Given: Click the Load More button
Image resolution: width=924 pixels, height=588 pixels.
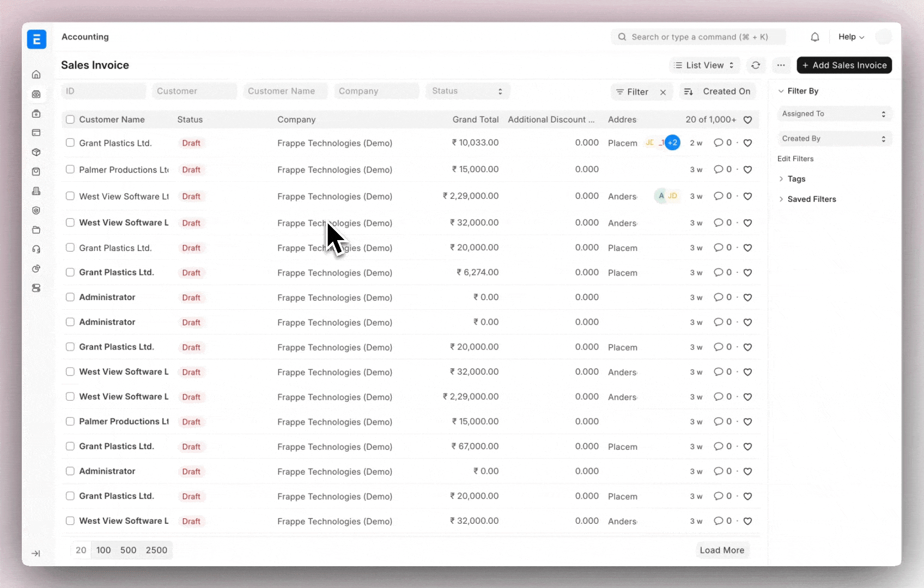Looking at the screenshot, I should [x=721, y=550].
